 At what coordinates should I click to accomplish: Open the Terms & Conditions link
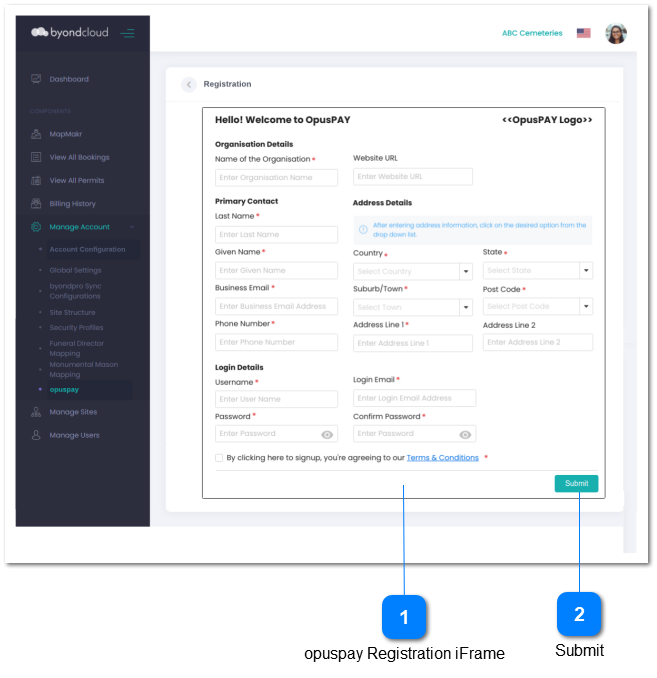pyautogui.click(x=442, y=458)
